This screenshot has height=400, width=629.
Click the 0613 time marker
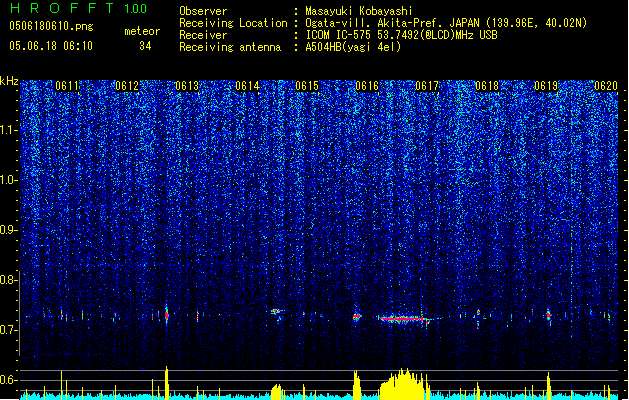(x=187, y=86)
